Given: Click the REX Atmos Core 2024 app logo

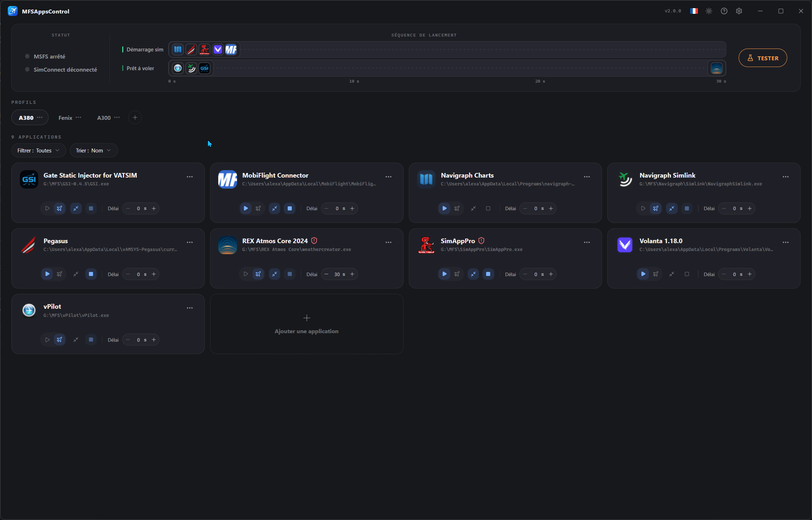Looking at the screenshot, I should [227, 245].
